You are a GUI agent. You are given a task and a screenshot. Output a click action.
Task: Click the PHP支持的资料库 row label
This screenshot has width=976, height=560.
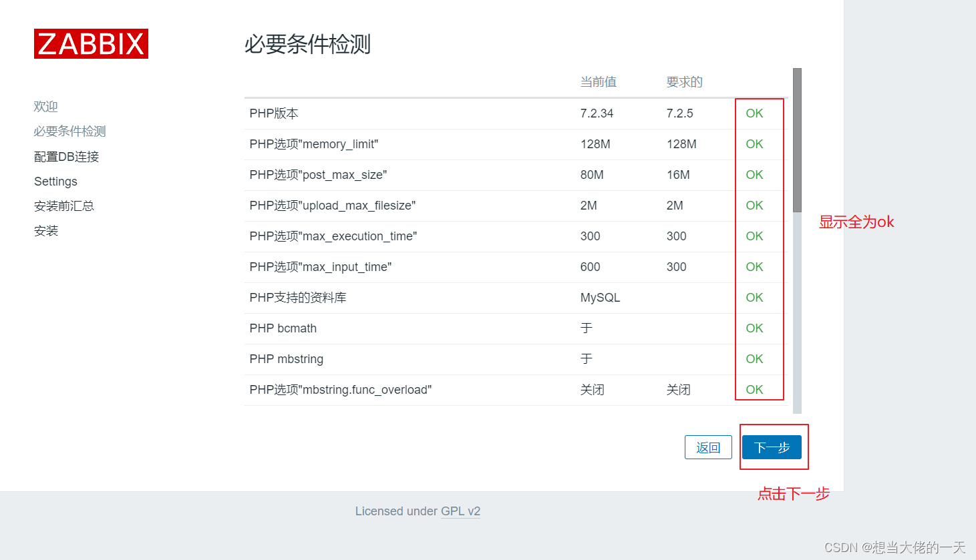[298, 298]
